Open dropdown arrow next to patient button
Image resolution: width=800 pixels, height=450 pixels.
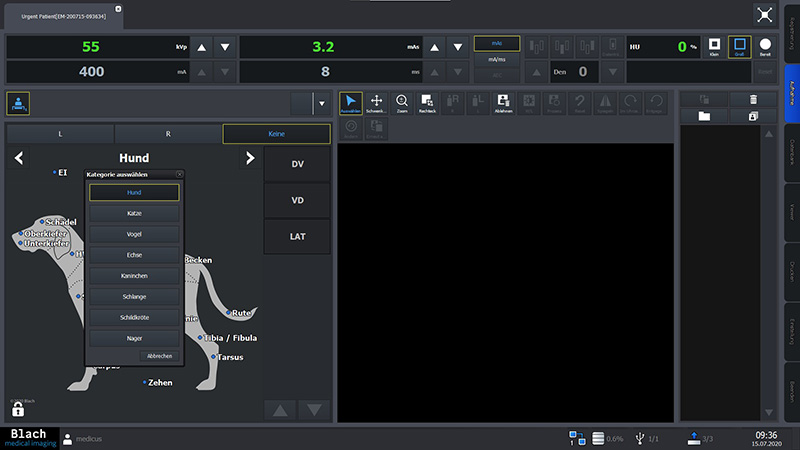point(320,103)
